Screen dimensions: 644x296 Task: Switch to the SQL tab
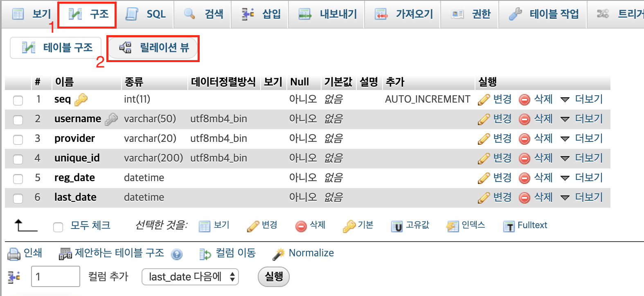[146, 14]
